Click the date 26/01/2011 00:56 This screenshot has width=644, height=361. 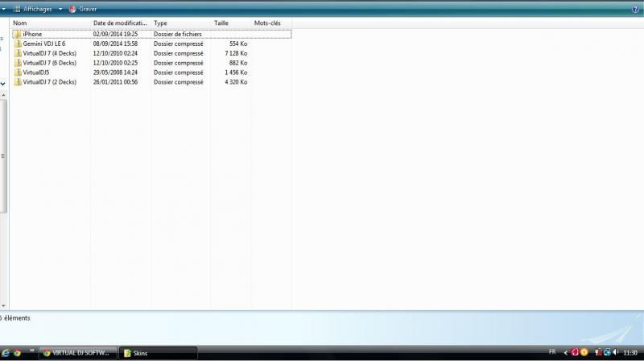115,82
